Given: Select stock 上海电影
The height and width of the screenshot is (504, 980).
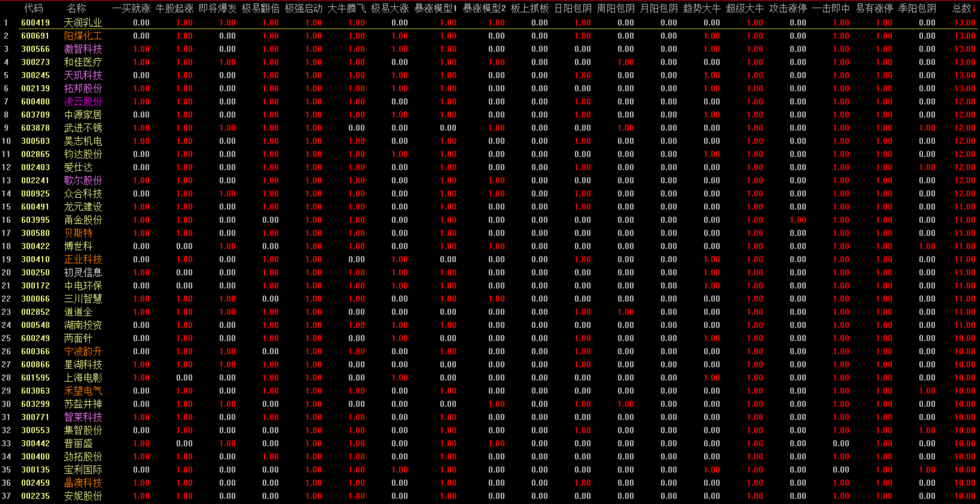Looking at the screenshot, I should [83, 378].
